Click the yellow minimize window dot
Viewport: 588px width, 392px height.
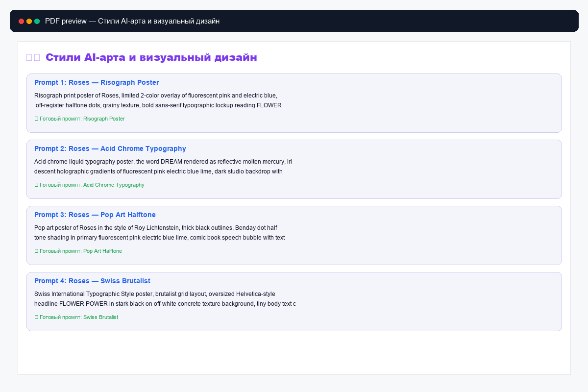point(29,21)
